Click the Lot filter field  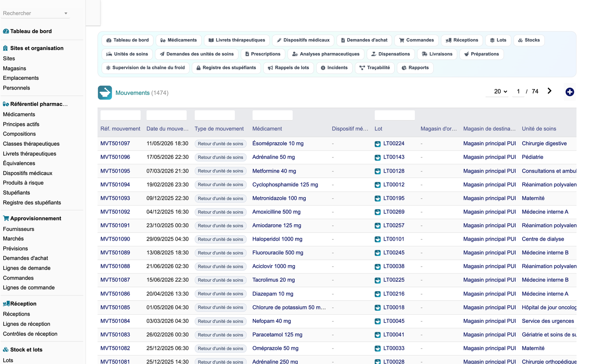click(395, 115)
